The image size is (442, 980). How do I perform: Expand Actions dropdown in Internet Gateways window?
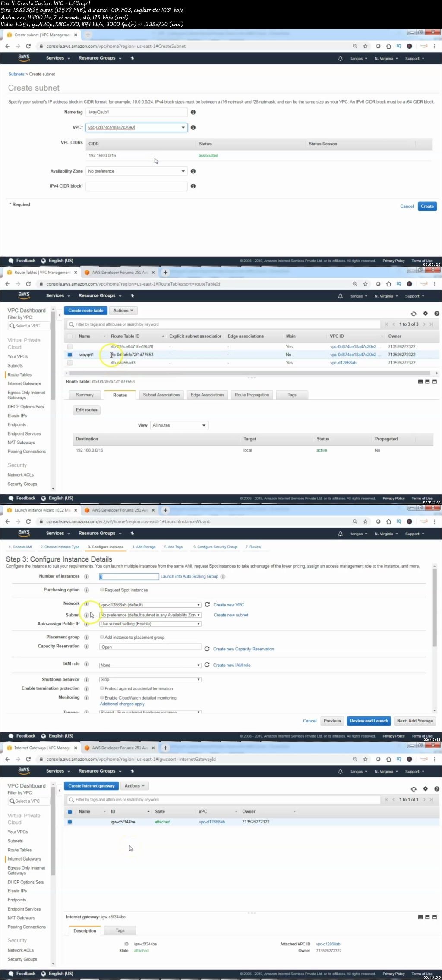tap(135, 786)
